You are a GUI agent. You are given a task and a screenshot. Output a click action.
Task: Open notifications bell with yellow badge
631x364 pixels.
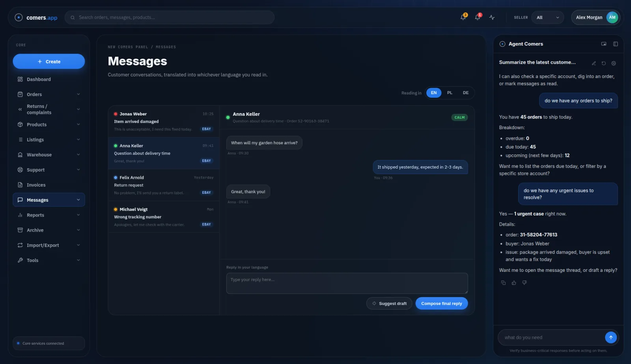pos(463,17)
